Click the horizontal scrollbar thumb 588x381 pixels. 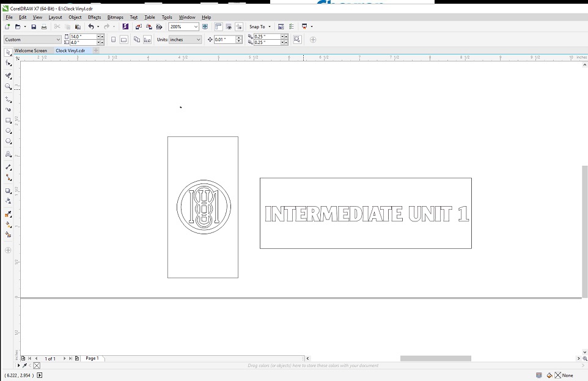435,358
